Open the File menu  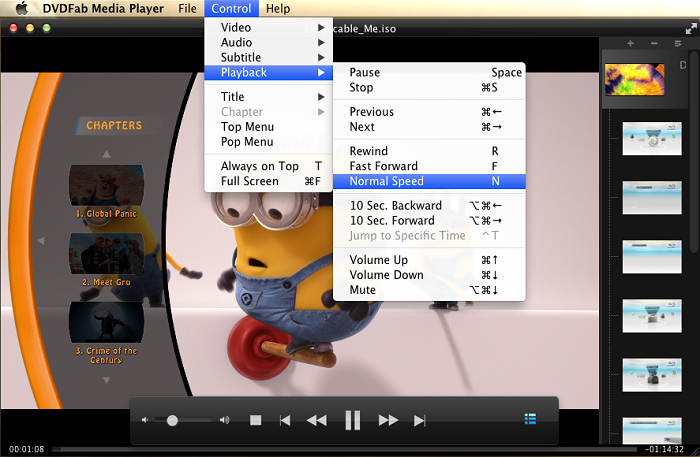[187, 8]
